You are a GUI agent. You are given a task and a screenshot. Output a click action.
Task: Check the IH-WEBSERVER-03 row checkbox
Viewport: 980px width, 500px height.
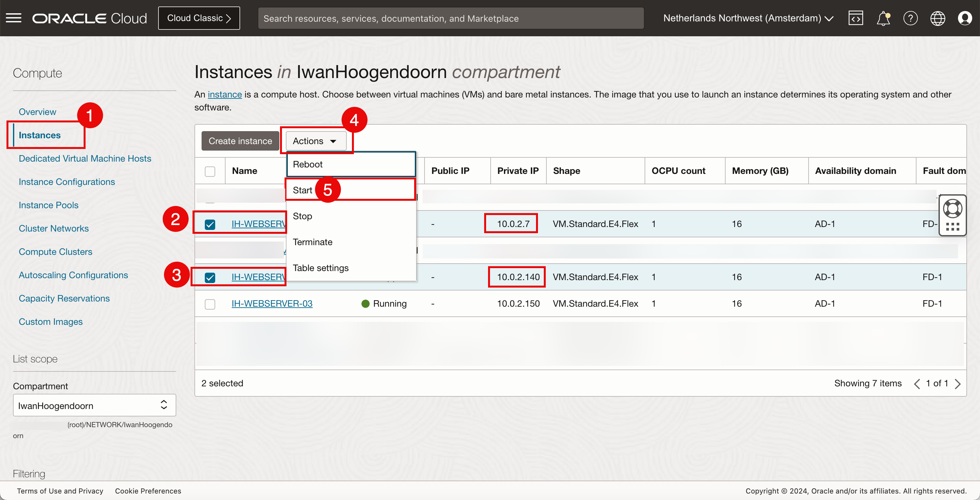tap(210, 304)
